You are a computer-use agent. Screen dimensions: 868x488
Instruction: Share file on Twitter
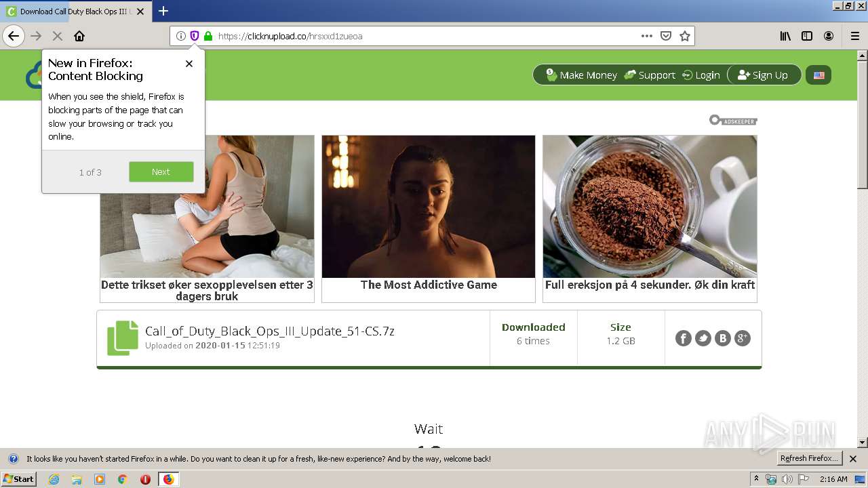tap(703, 338)
